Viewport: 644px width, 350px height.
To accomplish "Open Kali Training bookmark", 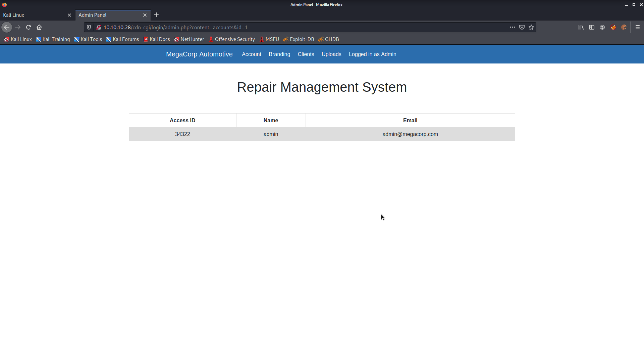I will [x=53, y=39].
